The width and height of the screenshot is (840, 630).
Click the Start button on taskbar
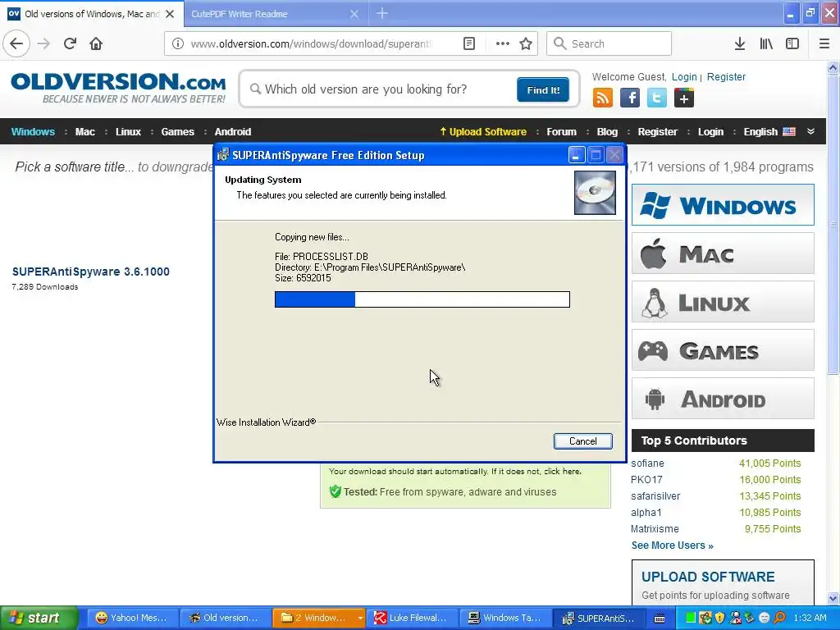click(39, 618)
